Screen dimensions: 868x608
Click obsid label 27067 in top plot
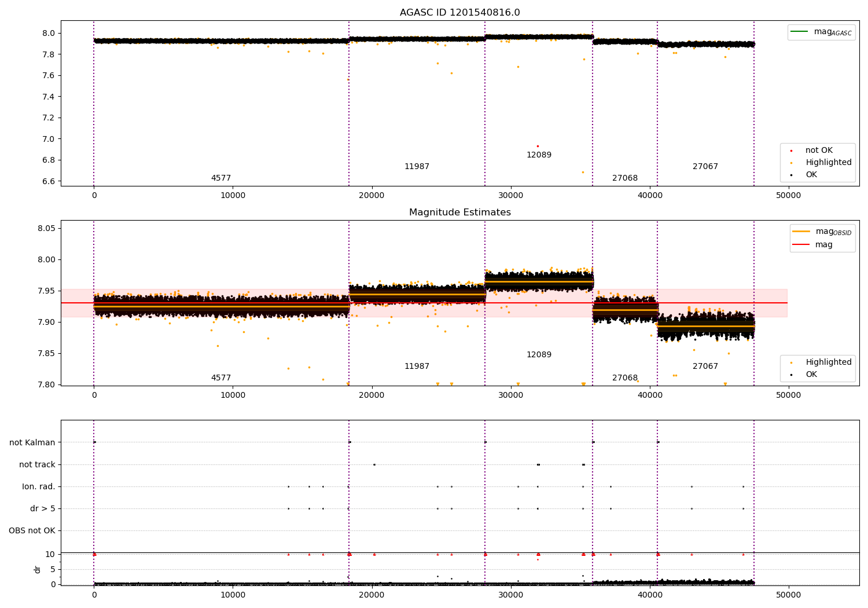tap(705, 167)
